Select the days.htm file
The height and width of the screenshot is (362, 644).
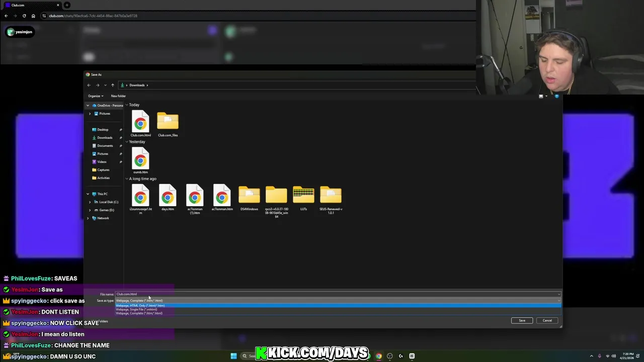coord(168,198)
